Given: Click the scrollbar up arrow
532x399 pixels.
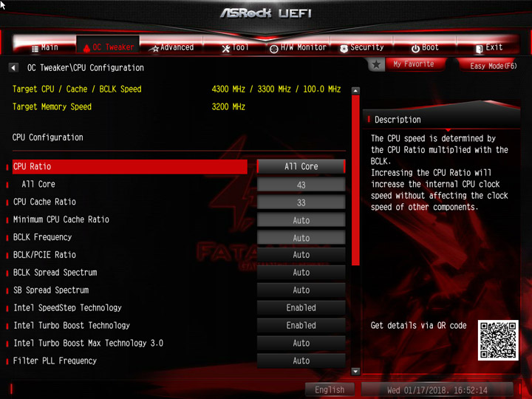Looking at the screenshot, I should 355,91.
